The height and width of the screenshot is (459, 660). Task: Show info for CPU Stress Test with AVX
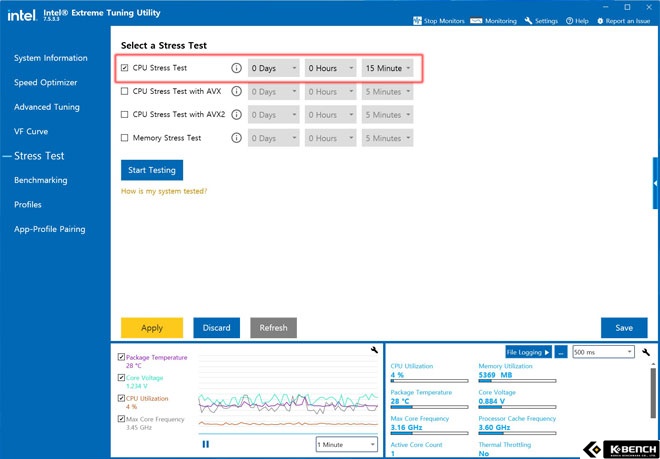(x=237, y=91)
